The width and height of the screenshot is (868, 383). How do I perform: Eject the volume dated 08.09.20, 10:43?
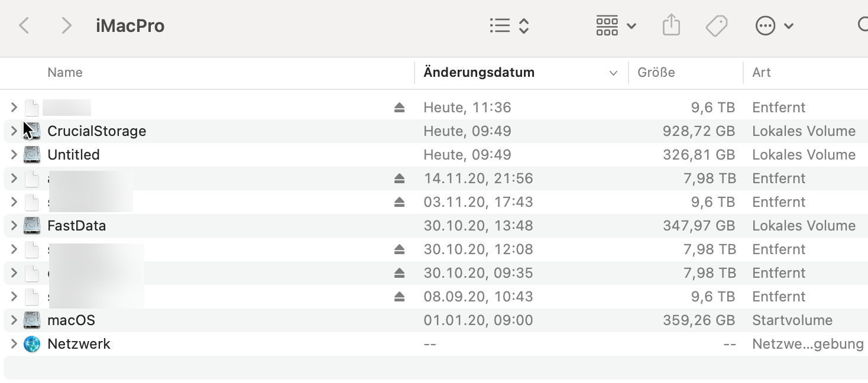(399, 297)
